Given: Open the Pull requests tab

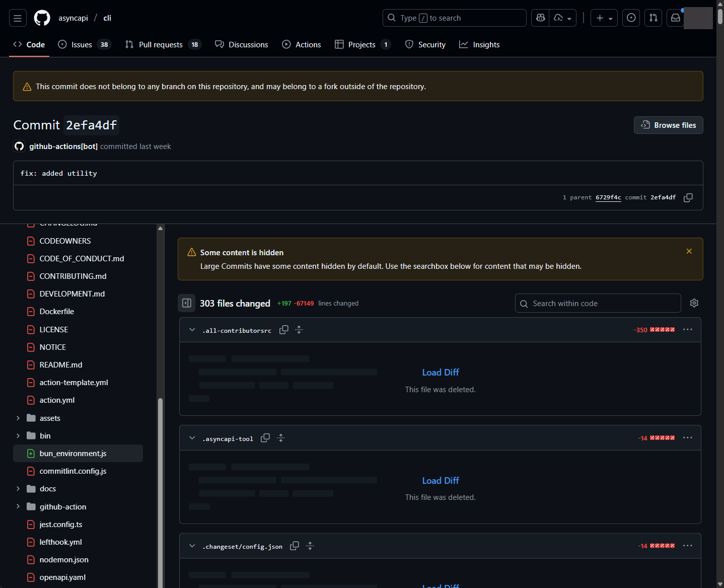Looking at the screenshot, I should [163, 45].
